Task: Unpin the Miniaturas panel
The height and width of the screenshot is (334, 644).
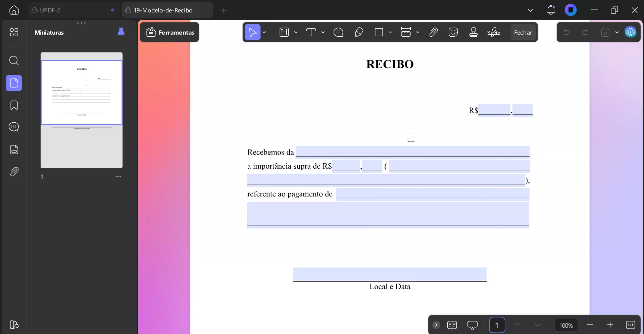Action: point(121,32)
